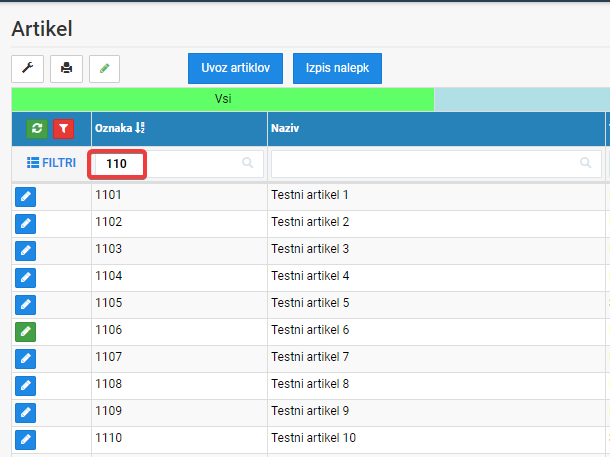Click Izpis nalepk button

337,68
